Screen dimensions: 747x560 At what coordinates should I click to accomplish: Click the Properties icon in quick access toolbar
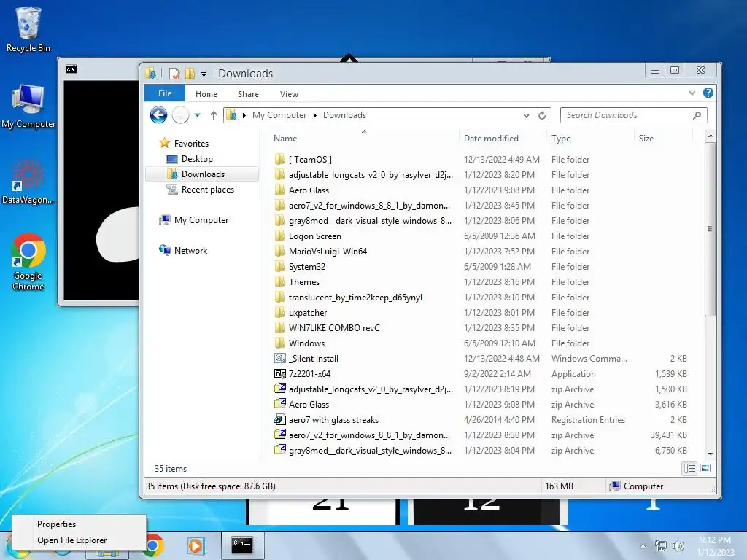(x=174, y=74)
